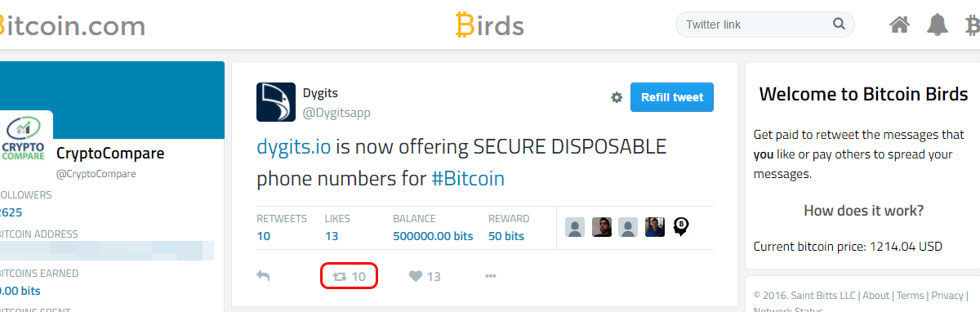
Task: Click the #Bitcoin hashtag
Action: [x=468, y=178]
